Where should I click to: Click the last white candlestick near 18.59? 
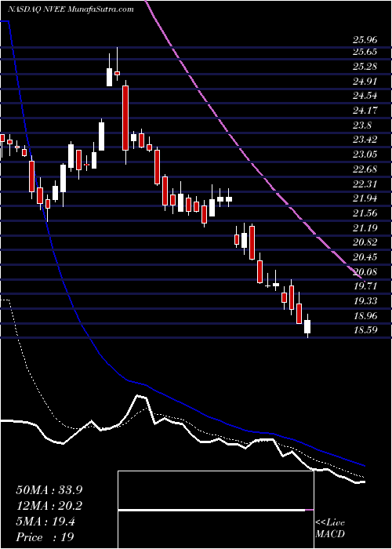307,326
